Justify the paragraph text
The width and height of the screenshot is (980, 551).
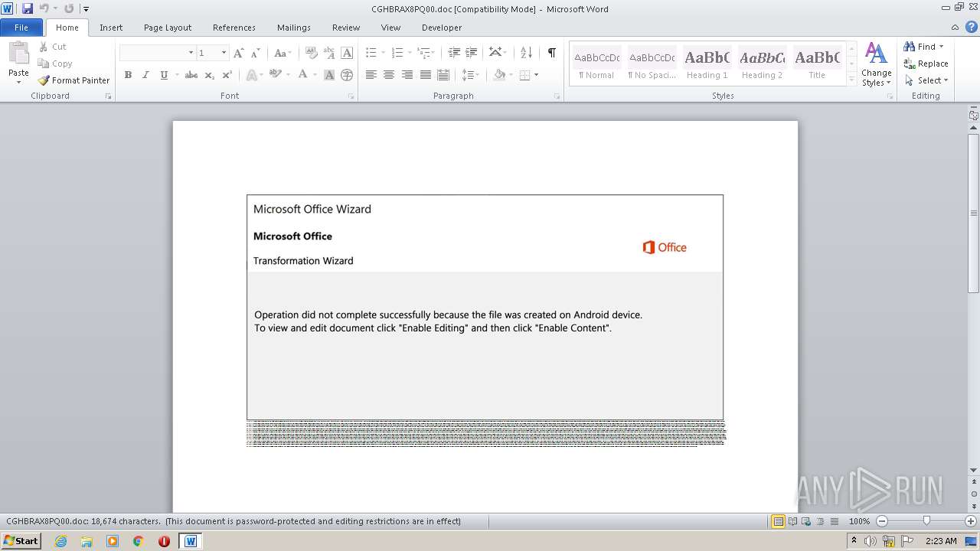[x=425, y=75]
